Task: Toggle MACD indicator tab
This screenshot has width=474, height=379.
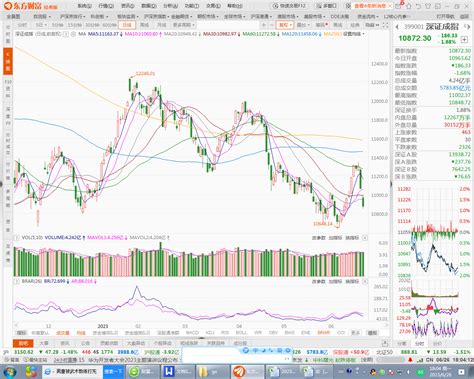Action: pyautogui.click(x=192, y=333)
